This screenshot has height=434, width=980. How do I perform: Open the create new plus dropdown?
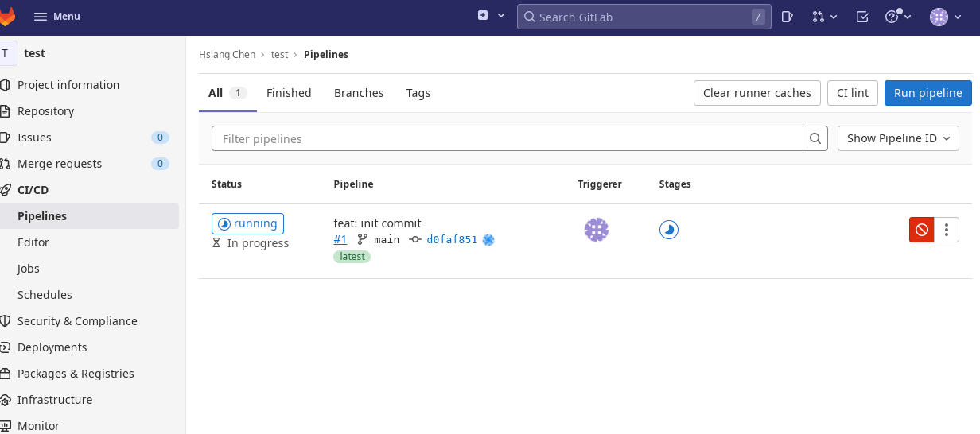[491, 16]
